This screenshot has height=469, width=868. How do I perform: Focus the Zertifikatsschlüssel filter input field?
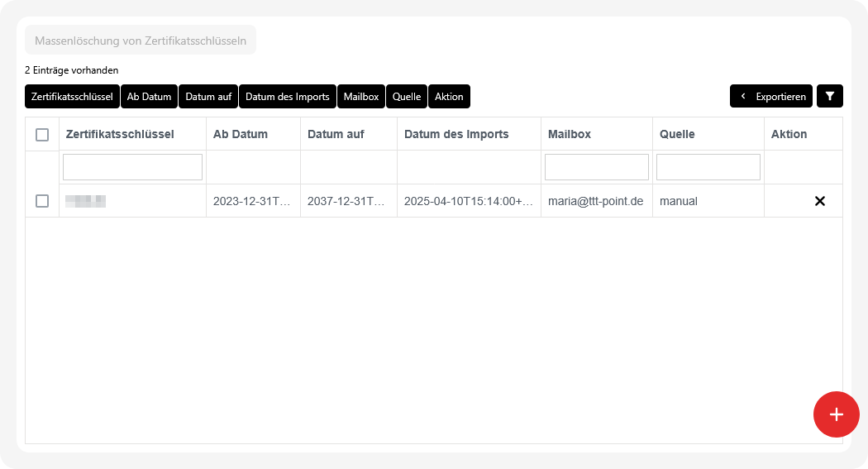132,167
